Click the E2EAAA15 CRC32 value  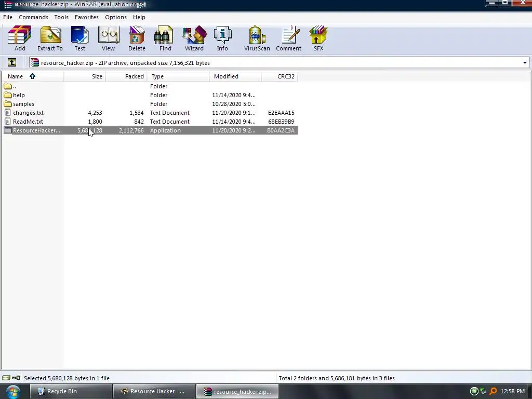(281, 113)
